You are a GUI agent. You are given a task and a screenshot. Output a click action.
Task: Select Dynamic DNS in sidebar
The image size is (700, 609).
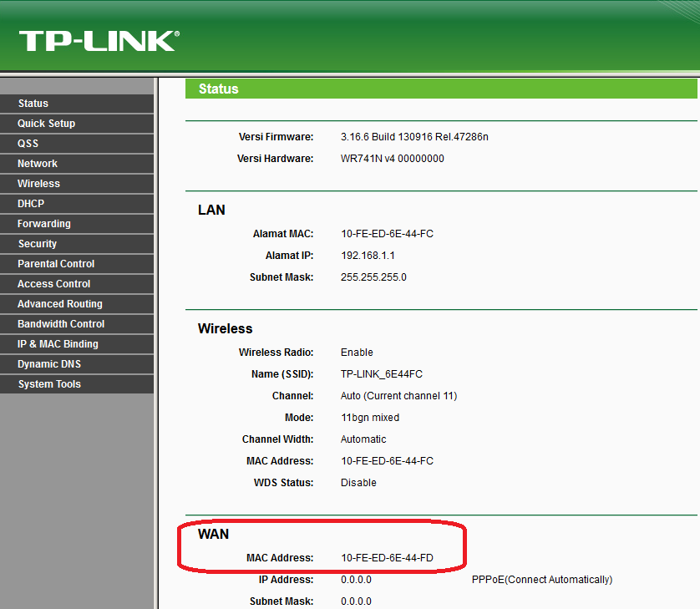(x=77, y=364)
